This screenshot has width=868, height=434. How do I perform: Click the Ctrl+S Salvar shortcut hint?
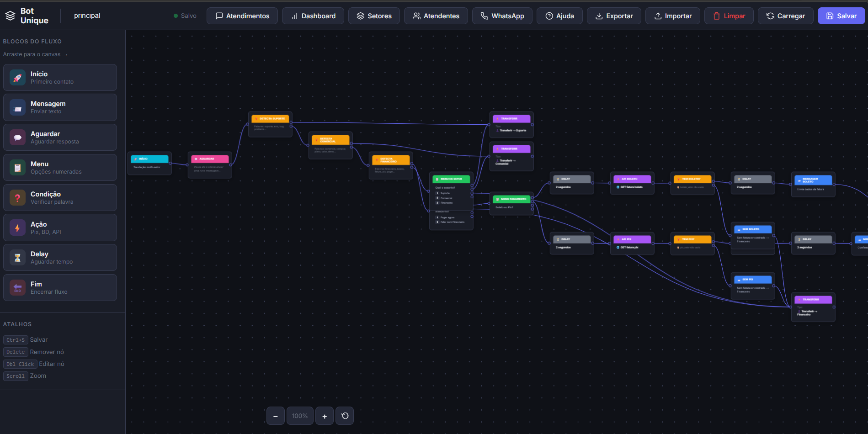point(25,340)
